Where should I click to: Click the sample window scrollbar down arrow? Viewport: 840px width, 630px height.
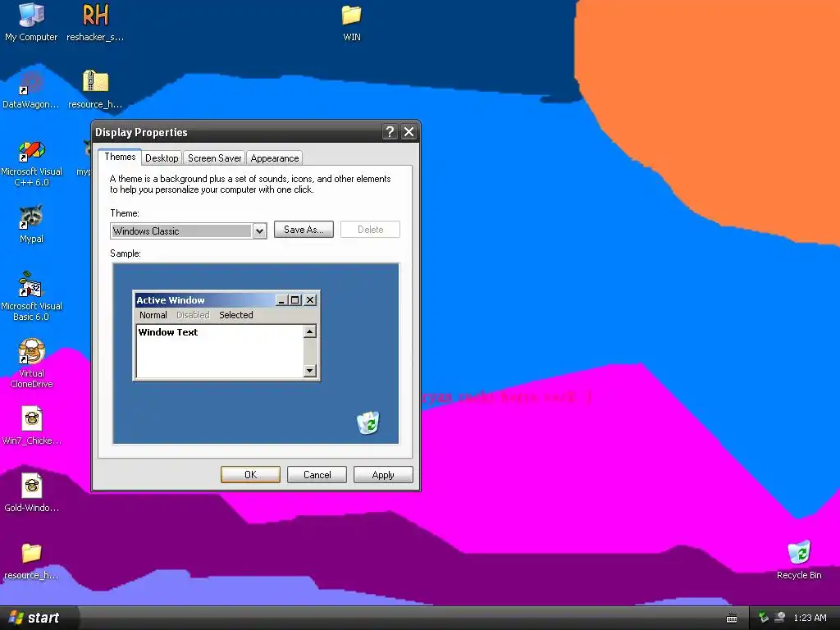pyautogui.click(x=309, y=370)
